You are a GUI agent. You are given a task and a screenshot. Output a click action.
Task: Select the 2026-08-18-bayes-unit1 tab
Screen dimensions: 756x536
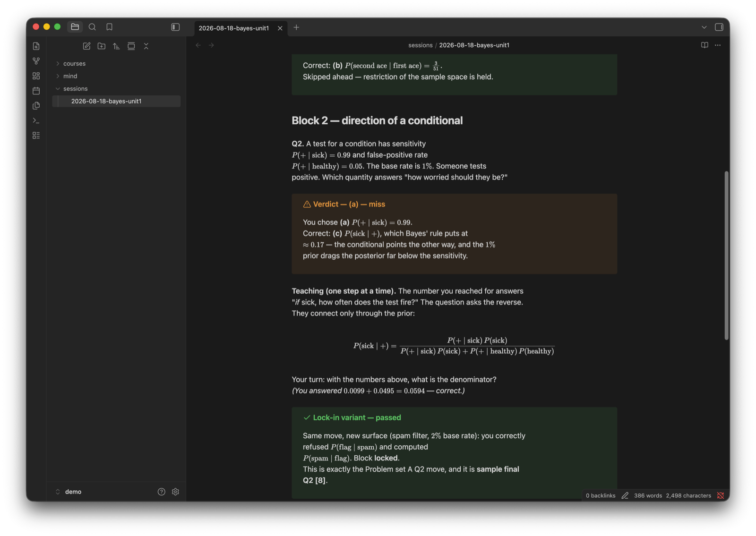click(x=233, y=28)
